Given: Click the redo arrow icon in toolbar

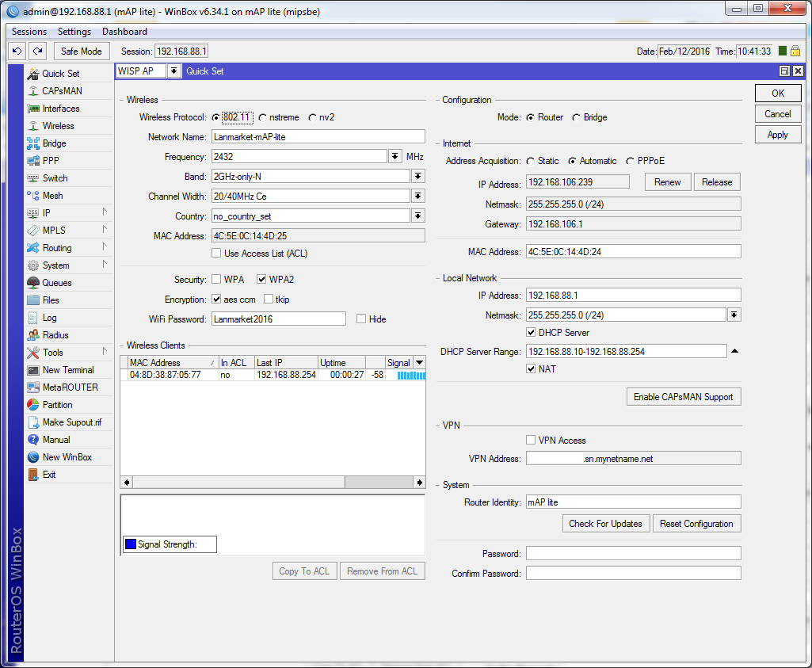Looking at the screenshot, I should pos(37,51).
